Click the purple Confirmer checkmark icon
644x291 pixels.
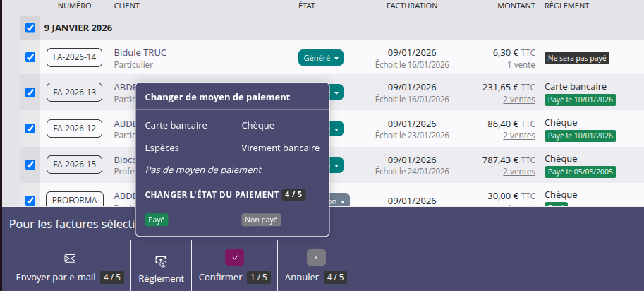(234, 258)
